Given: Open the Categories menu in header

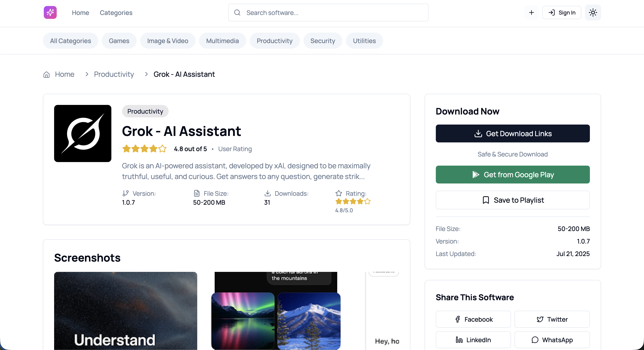Looking at the screenshot, I should [116, 12].
